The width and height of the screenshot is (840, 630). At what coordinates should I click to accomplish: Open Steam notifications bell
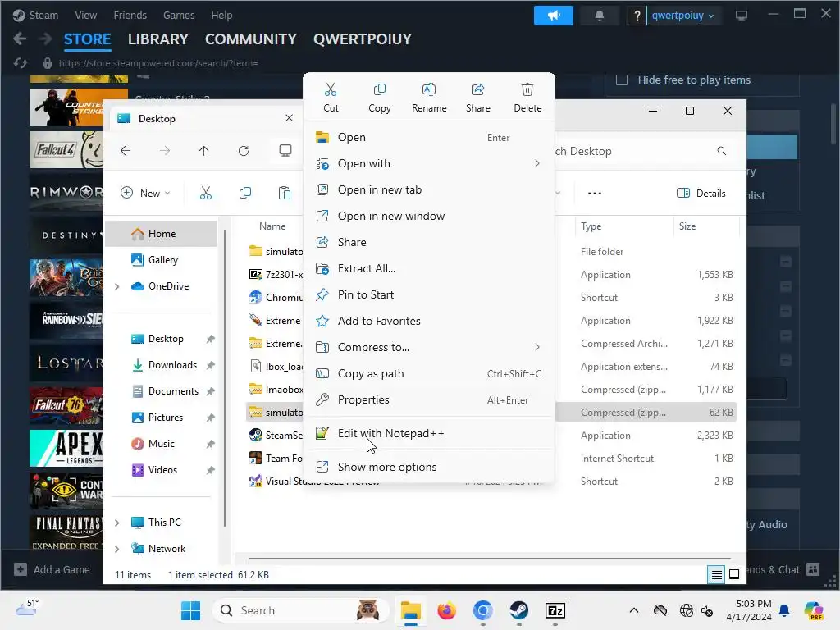pyautogui.click(x=600, y=16)
